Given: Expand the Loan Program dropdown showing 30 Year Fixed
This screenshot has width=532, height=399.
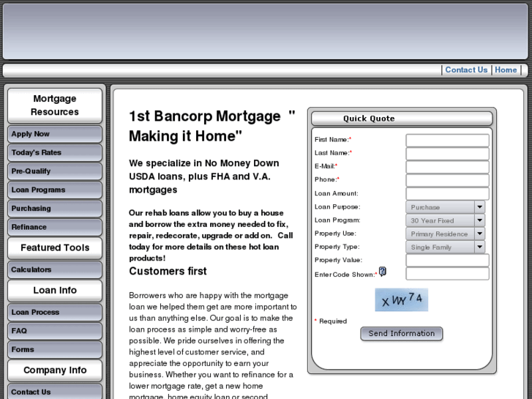Looking at the screenshot, I should (x=445, y=220).
